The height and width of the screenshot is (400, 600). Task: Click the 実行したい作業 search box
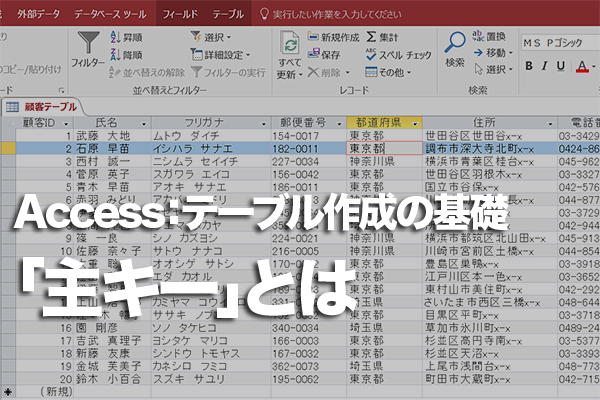337,15
